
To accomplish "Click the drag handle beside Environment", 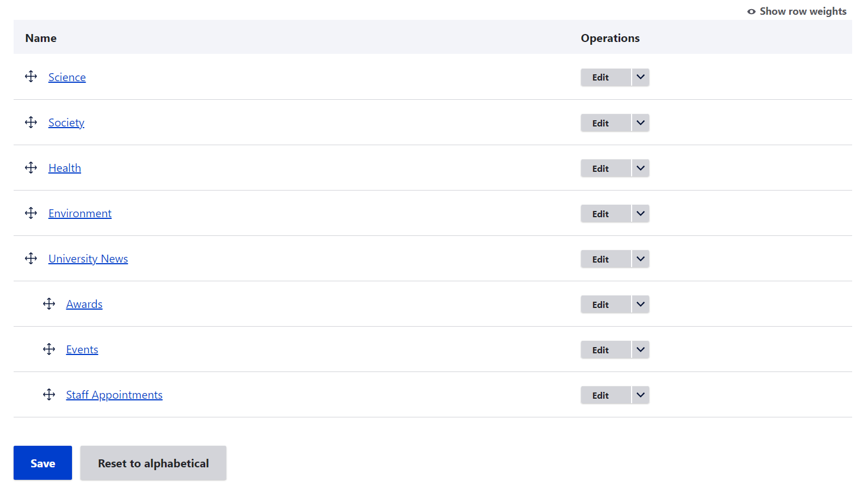I will coord(31,213).
